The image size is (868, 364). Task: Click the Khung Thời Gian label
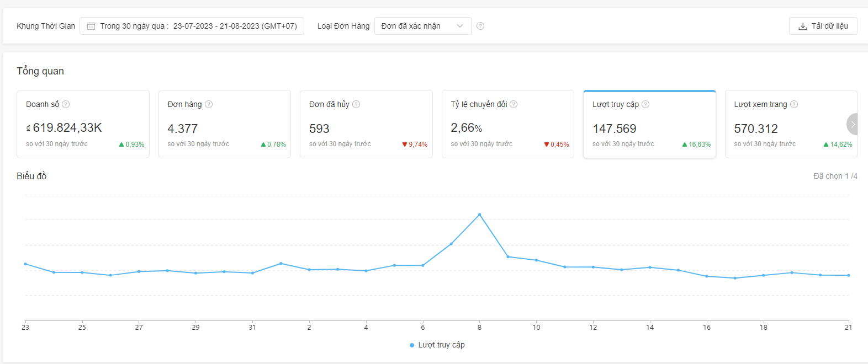click(x=46, y=26)
